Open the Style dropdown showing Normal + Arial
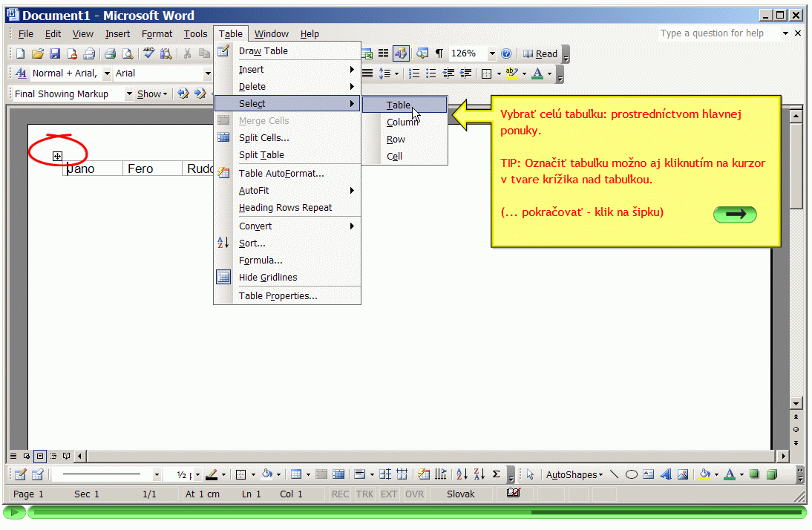Image resolution: width=812 pixels, height=530 pixels. point(107,73)
